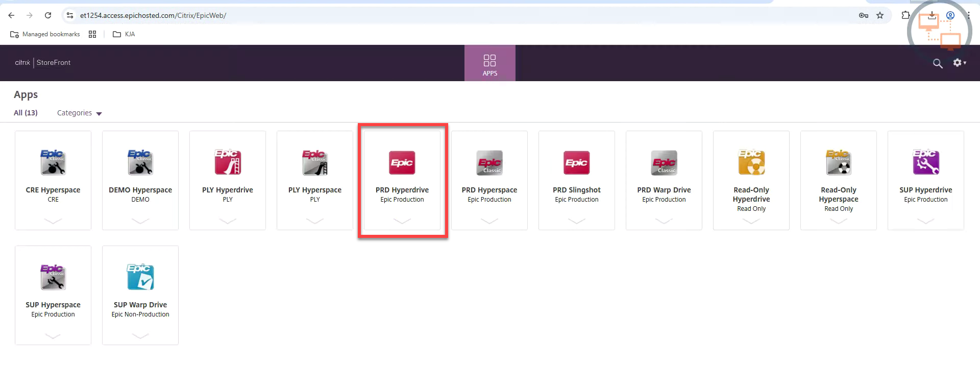This screenshot has height=390, width=980.
Task: Open the Categories dropdown
Action: [80, 113]
